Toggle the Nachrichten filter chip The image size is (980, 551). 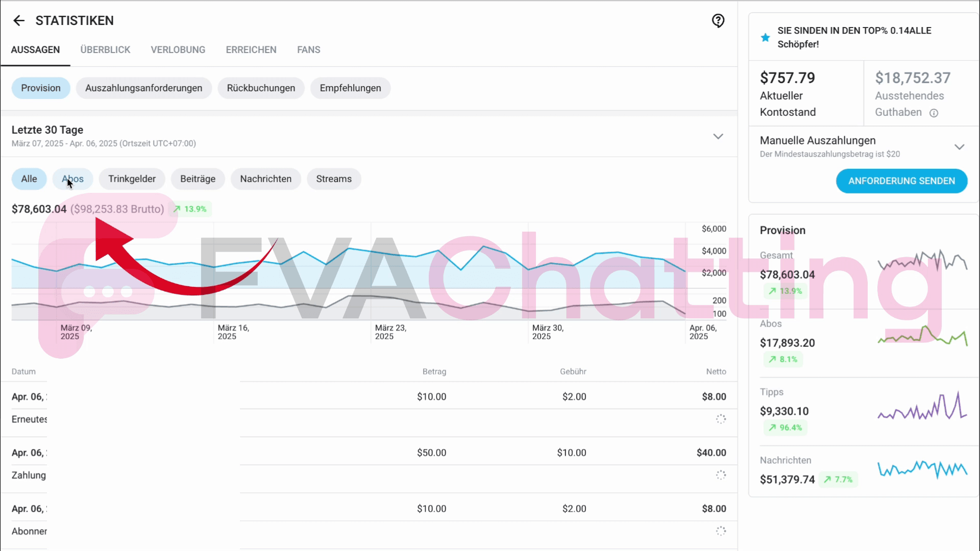pos(265,179)
